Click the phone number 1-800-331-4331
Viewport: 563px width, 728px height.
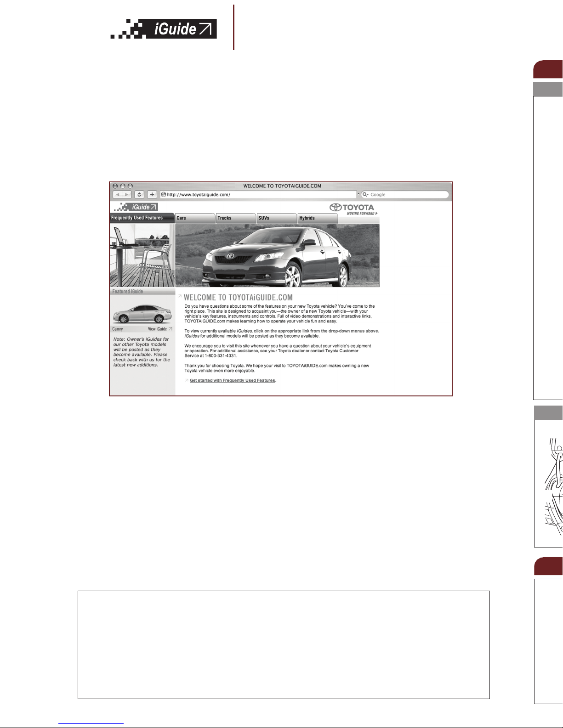pyautogui.click(x=221, y=356)
